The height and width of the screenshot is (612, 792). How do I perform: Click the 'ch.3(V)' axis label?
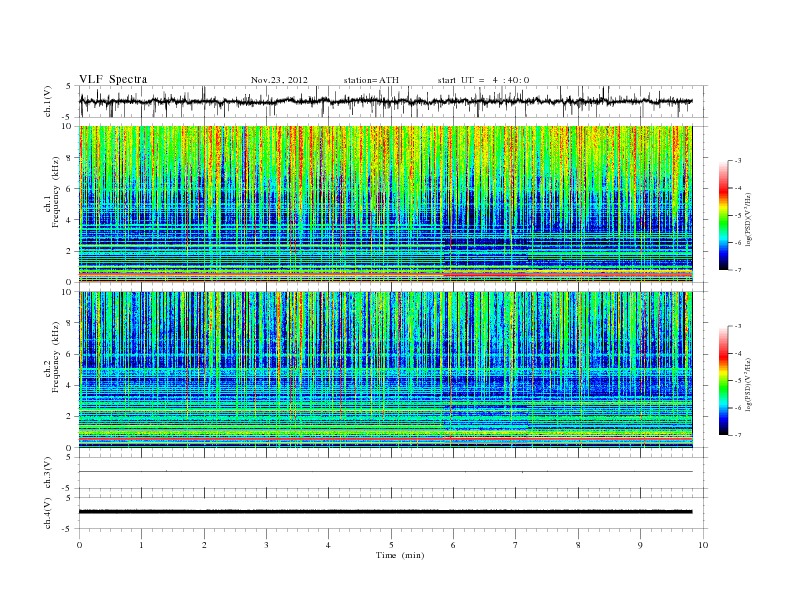pos(48,473)
